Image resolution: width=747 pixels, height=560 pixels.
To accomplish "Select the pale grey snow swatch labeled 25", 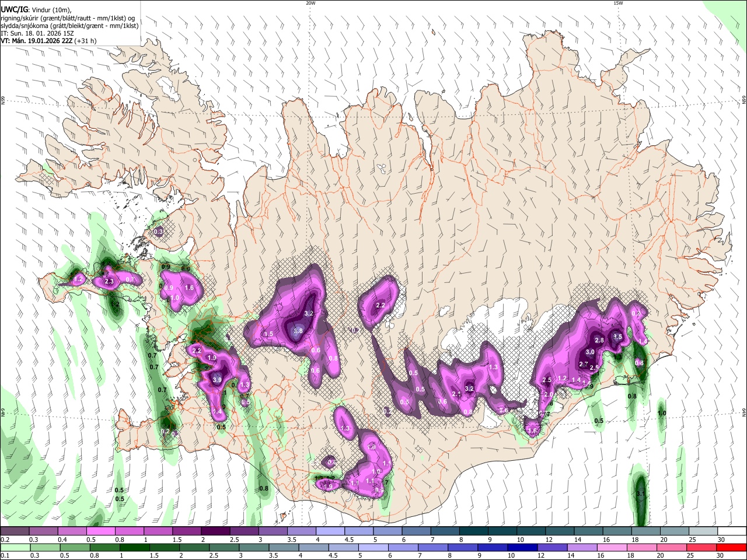I will click(x=704, y=531).
